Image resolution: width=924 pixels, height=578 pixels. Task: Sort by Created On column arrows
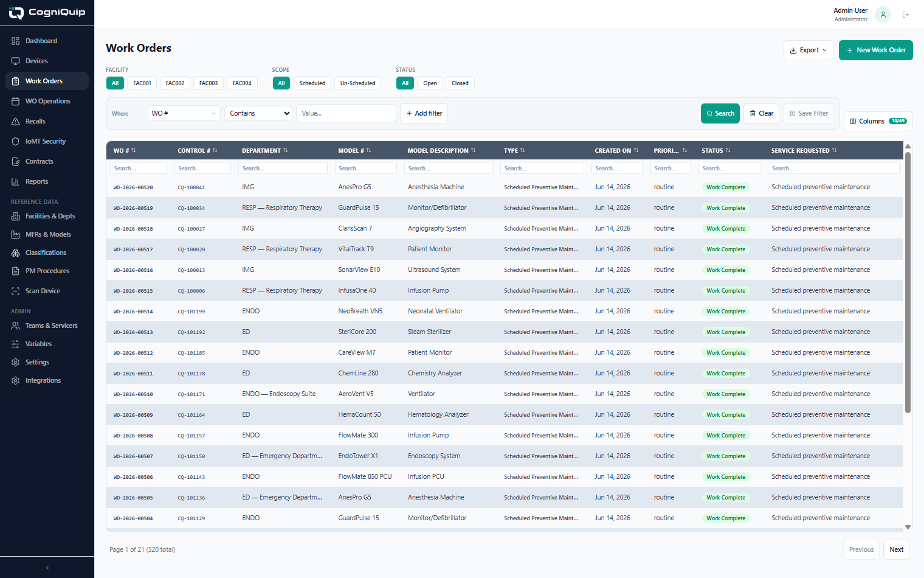(x=636, y=150)
